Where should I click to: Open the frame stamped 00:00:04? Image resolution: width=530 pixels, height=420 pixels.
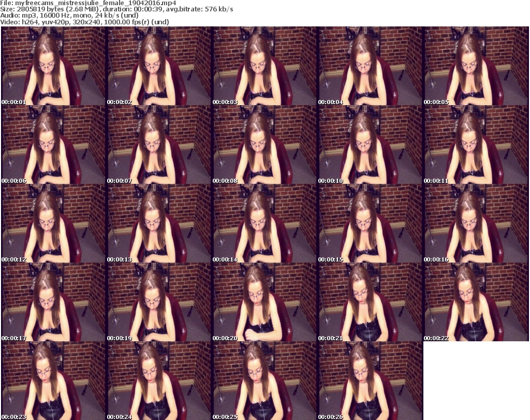370,66
